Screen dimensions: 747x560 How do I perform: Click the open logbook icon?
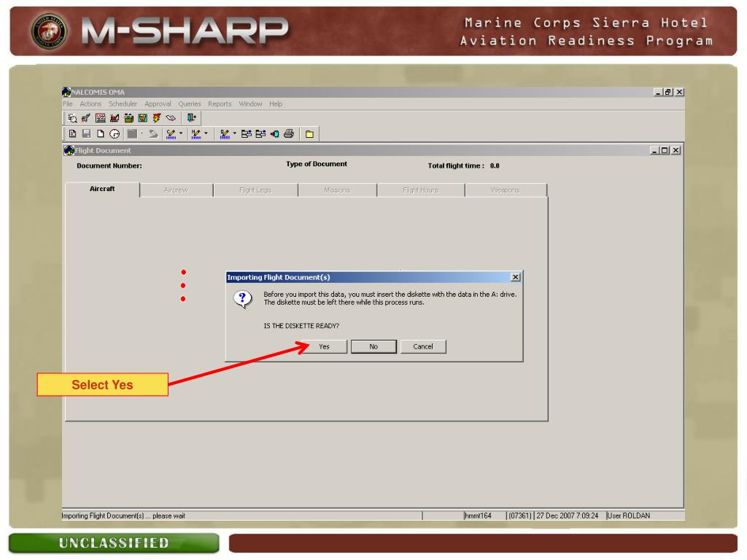171,118
